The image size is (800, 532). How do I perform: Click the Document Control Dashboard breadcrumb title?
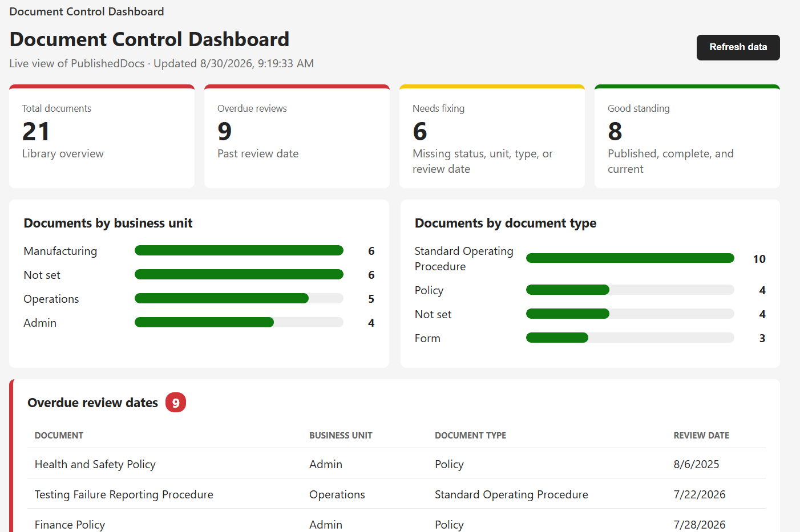87,11
